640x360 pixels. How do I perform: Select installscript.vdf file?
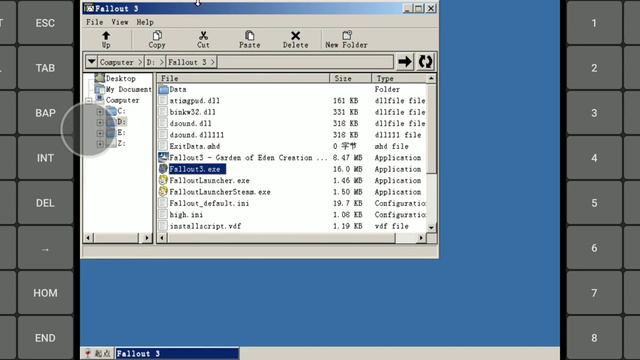[x=205, y=227]
